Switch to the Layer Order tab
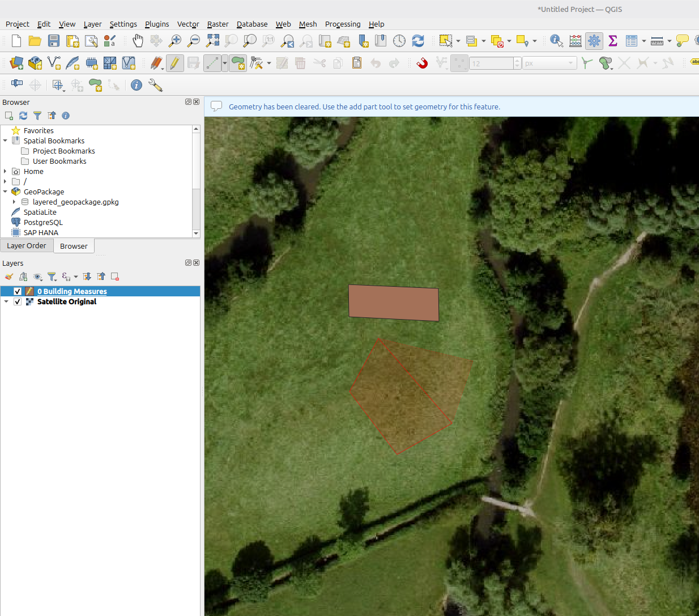This screenshot has width=699, height=616. pyautogui.click(x=27, y=245)
